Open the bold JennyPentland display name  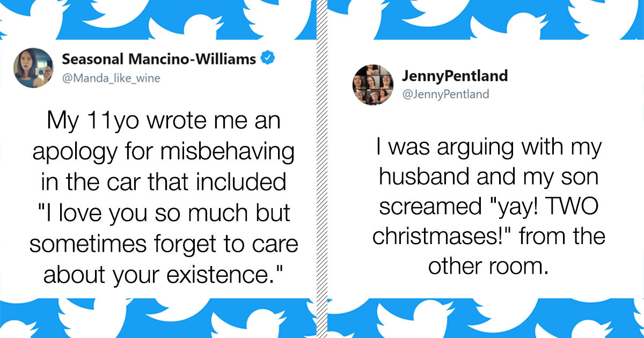point(455,76)
